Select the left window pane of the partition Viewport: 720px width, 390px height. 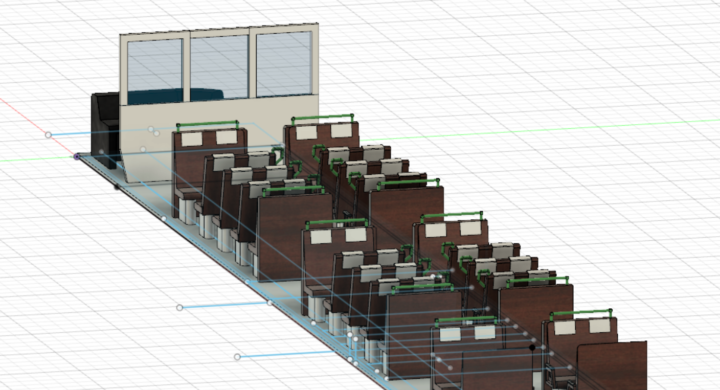[x=155, y=66]
